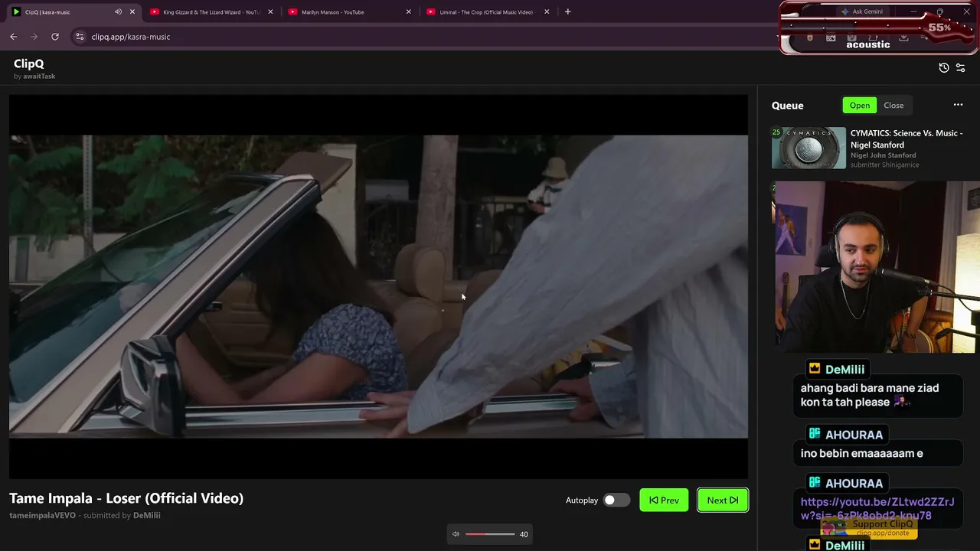Viewport: 980px width, 551px height.
Task: Open the youtu.be link in AHOURAA's chat message
Action: point(877,509)
